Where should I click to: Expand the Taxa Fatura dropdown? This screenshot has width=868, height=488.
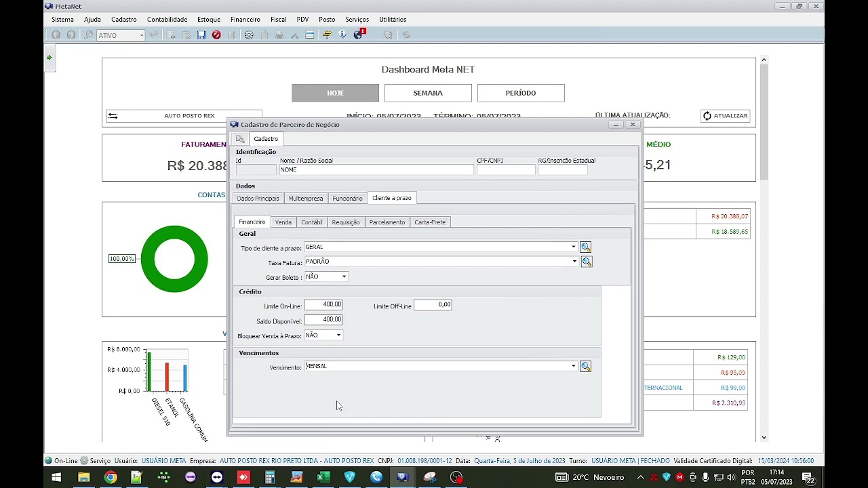click(x=574, y=262)
